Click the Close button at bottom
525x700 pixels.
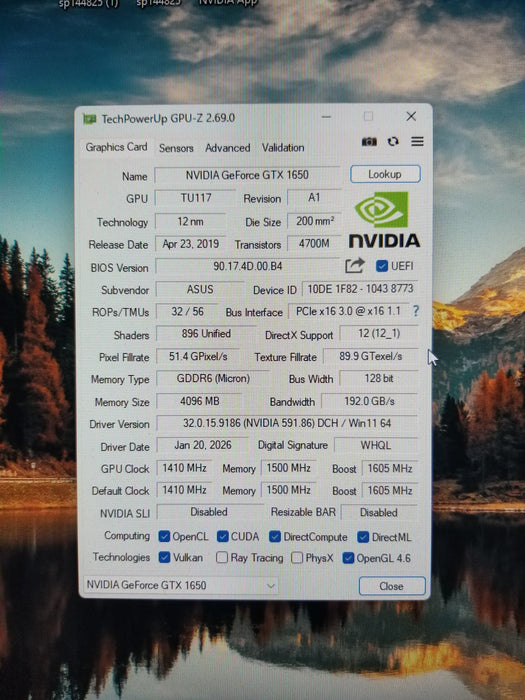(x=392, y=586)
